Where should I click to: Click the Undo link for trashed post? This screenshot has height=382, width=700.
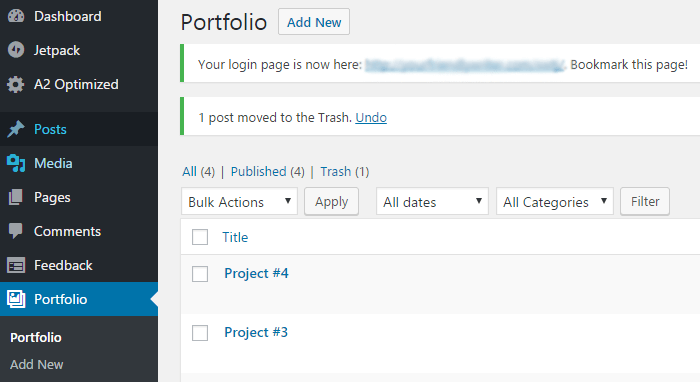click(371, 117)
